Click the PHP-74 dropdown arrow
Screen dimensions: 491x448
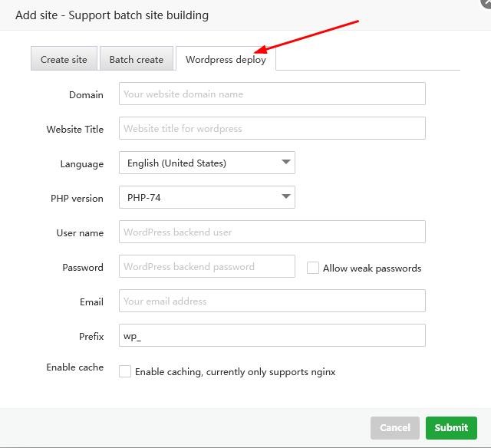click(286, 197)
